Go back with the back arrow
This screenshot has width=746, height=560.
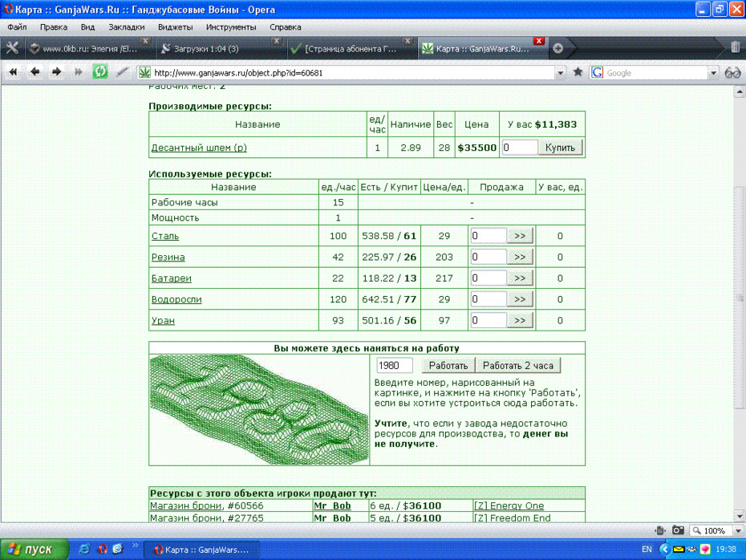point(34,72)
